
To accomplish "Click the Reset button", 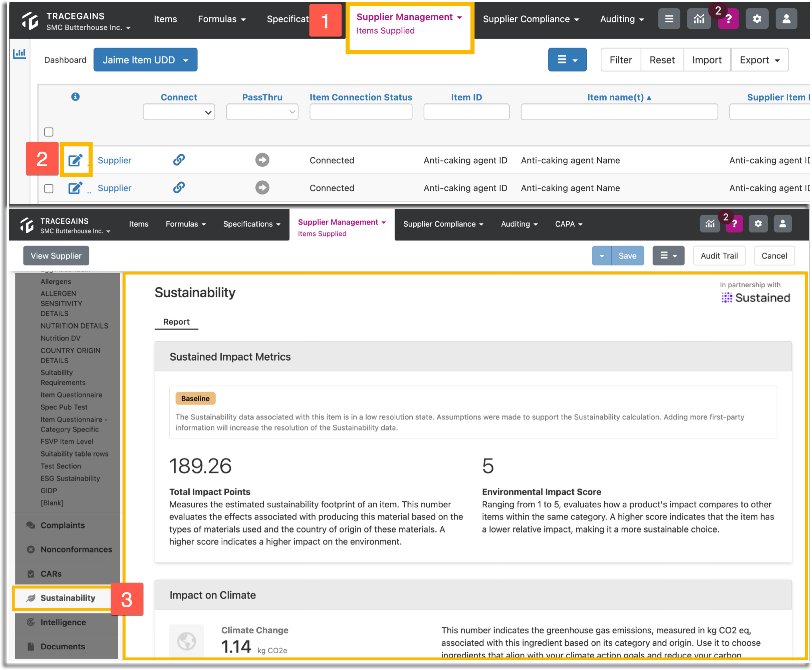I will pyautogui.click(x=662, y=60).
